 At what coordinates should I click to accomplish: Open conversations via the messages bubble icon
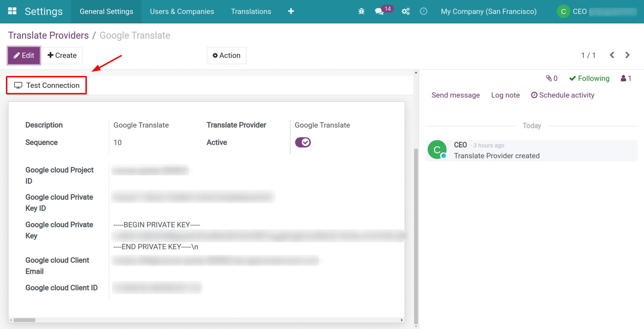click(x=380, y=11)
